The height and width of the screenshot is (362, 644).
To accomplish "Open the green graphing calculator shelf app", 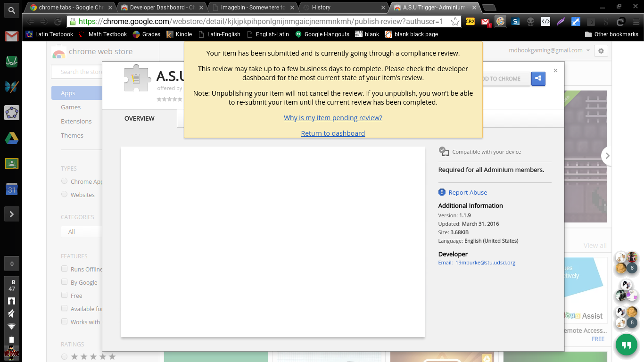I will point(11,62).
